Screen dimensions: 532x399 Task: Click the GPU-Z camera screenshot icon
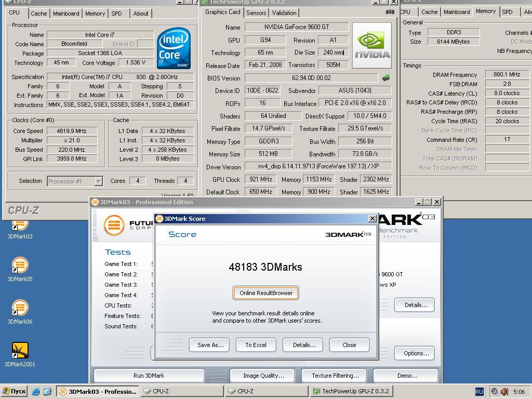pyautogui.click(x=390, y=12)
